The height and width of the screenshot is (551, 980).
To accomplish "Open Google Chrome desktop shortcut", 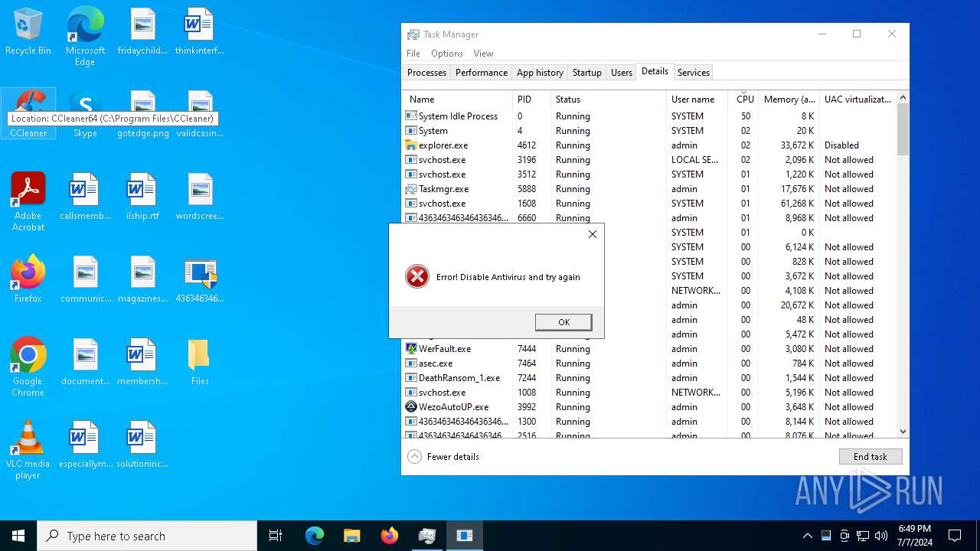I will [28, 367].
